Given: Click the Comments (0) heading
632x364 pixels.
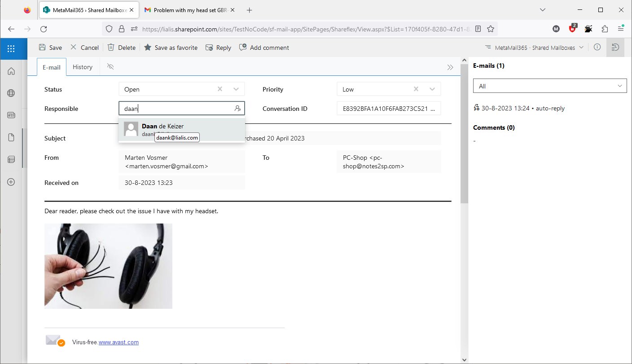Looking at the screenshot, I should pyautogui.click(x=494, y=127).
